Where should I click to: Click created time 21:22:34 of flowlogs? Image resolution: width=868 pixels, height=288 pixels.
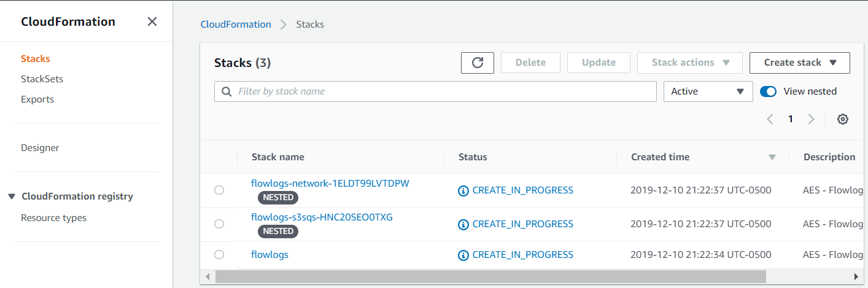point(700,255)
